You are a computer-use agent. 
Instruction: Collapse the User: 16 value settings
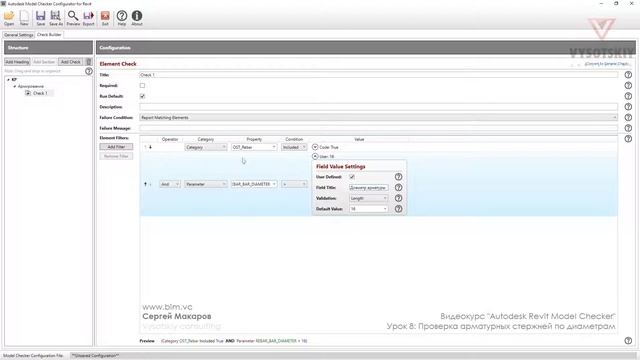pos(315,156)
